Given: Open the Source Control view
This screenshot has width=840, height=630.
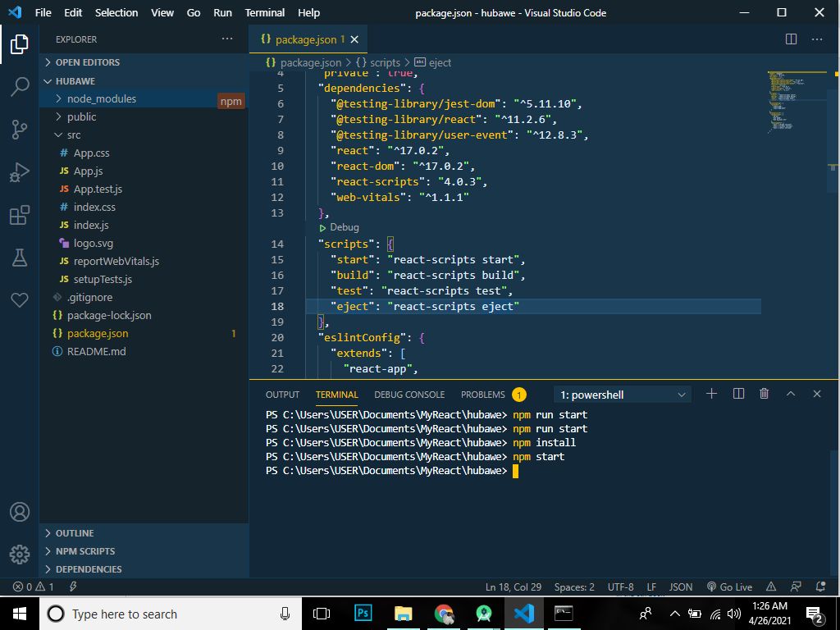Looking at the screenshot, I should click(x=20, y=129).
